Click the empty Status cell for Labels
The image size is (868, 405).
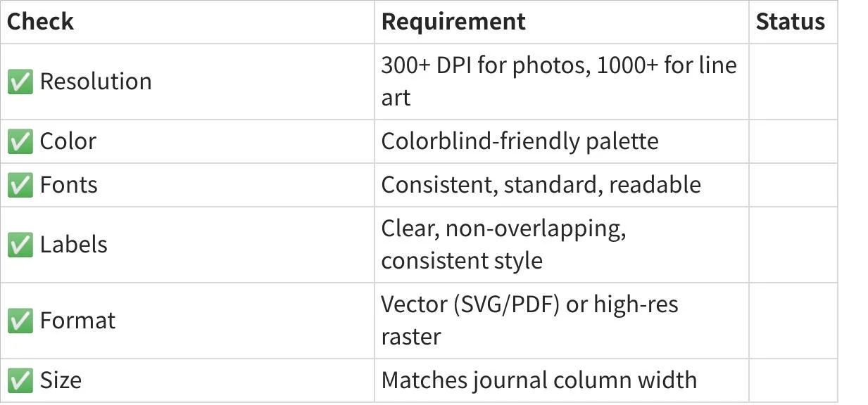(793, 245)
